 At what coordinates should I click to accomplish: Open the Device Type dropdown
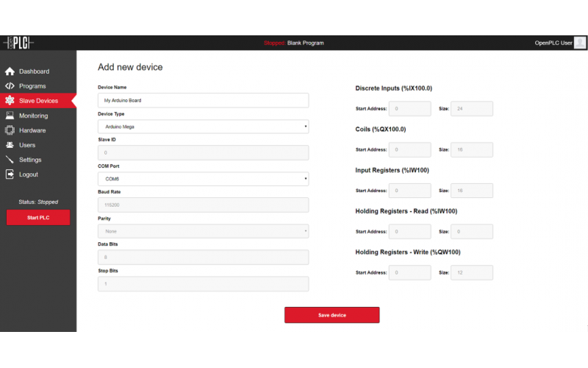203,127
